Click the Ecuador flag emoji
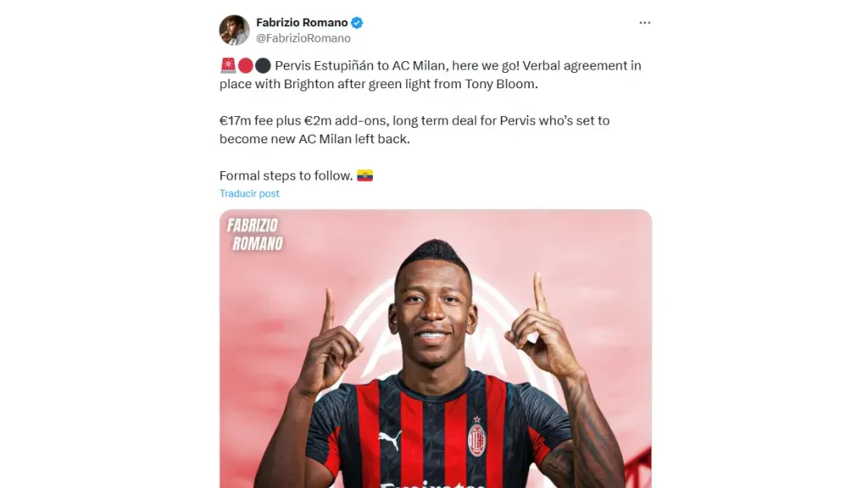Image resolution: width=868 pixels, height=488 pixels. point(364,176)
